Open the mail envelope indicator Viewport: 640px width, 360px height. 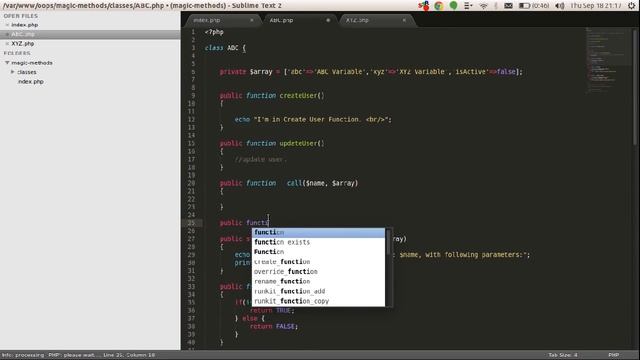pyautogui.click(x=508, y=6)
